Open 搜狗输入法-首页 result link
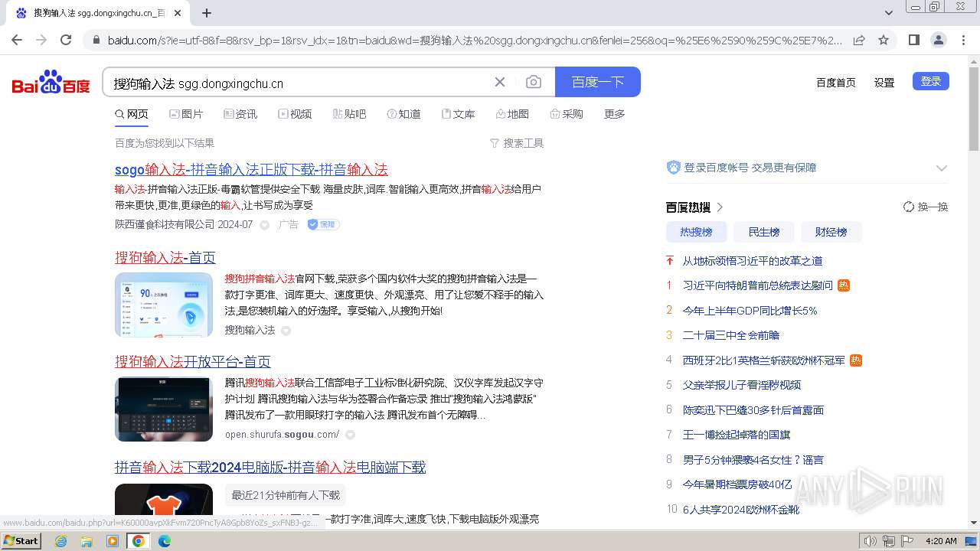Image resolution: width=980 pixels, height=551 pixels. 165,257
